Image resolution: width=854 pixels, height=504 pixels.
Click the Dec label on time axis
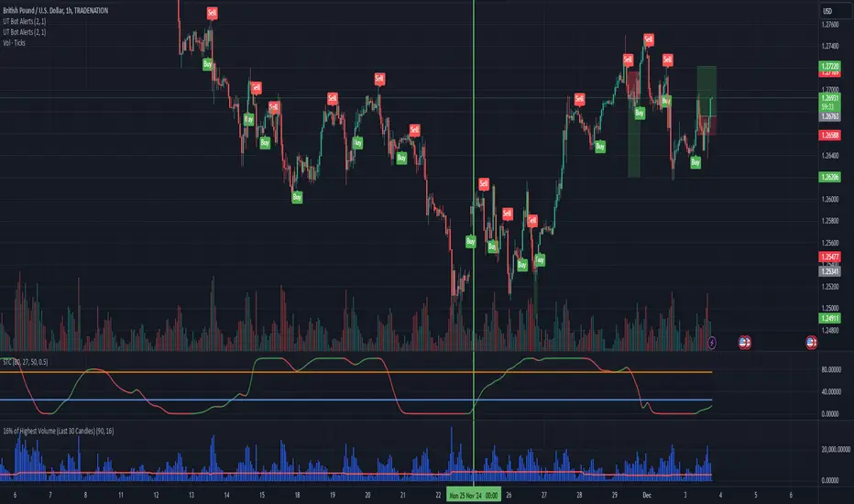click(x=647, y=495)
